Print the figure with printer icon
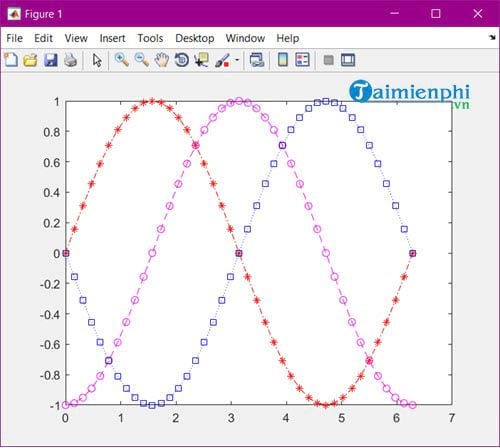This screenshot has width=500, height=448. tap(71, 60)
